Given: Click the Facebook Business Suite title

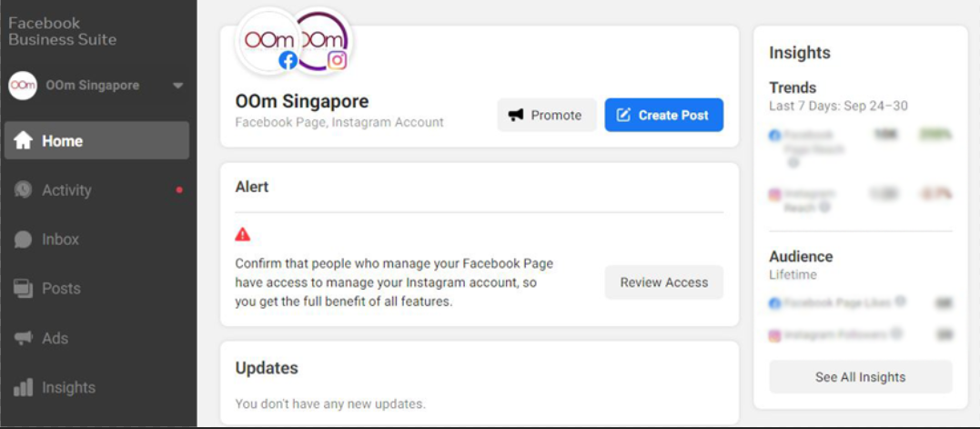Looking at the screenshot, I should coord(62,31).
